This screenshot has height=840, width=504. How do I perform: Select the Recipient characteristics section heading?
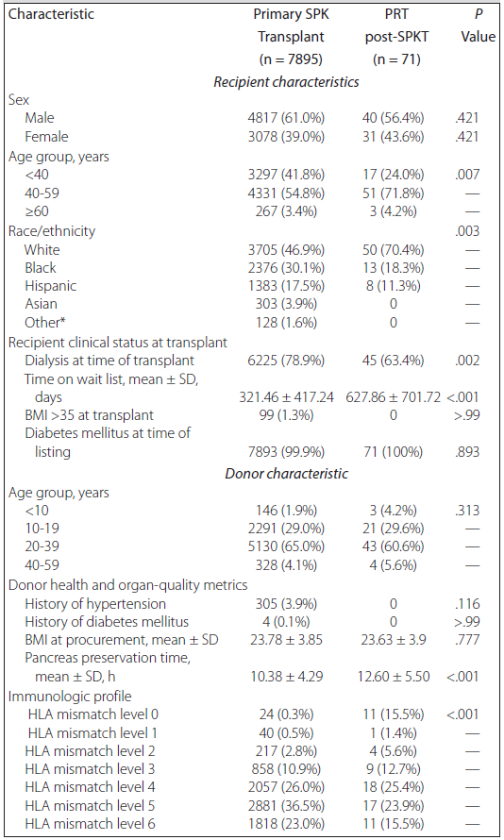(287, 82)
